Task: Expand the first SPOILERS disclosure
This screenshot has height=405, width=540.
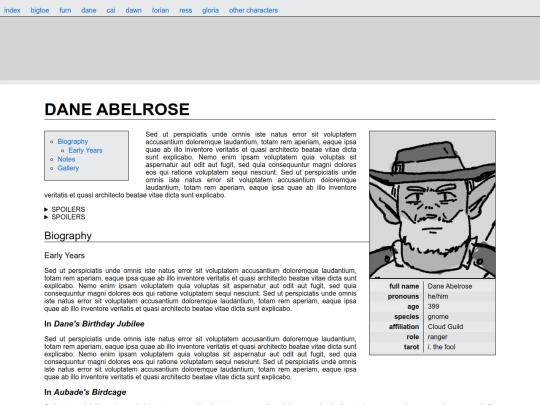Action: 65,209
